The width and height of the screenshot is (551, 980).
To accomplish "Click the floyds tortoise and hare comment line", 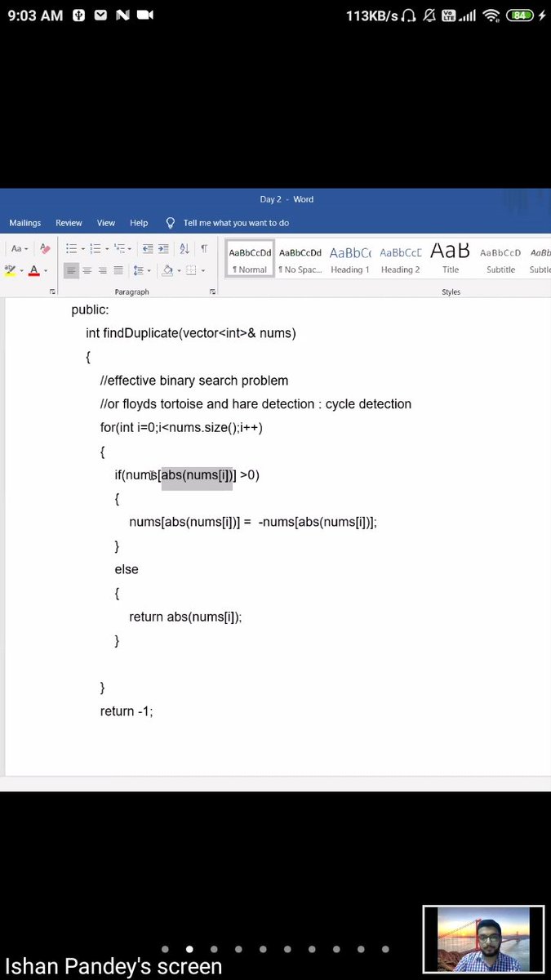I will tap(256, 404).
